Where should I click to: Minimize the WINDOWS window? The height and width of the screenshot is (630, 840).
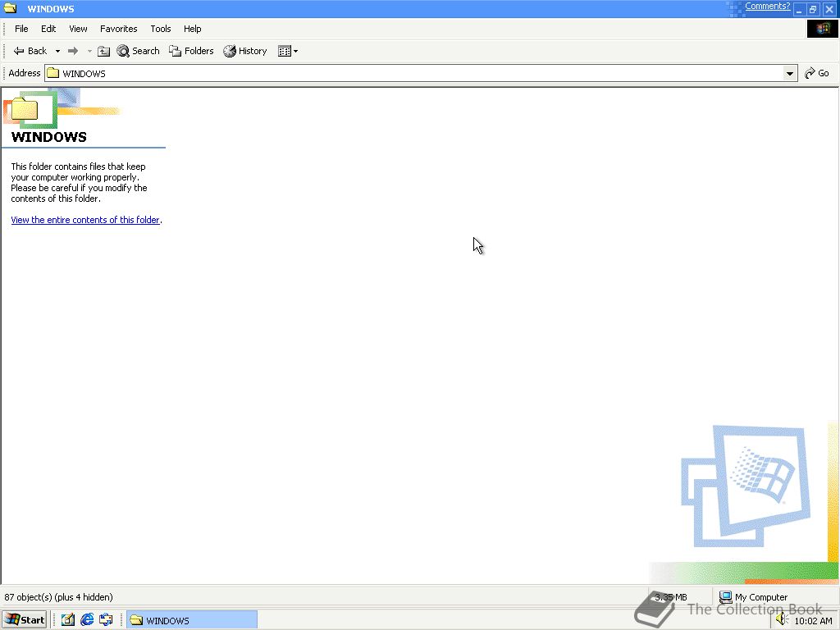(799, 9)
